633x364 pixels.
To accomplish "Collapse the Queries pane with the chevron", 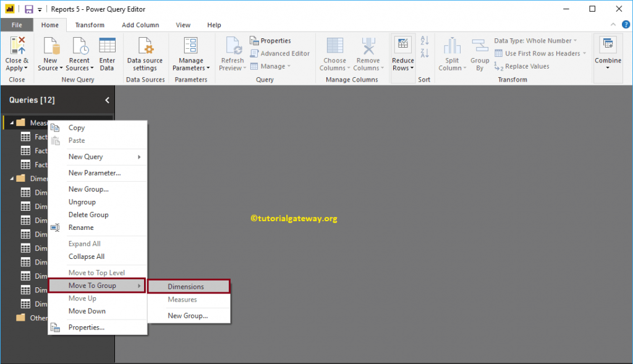I will click(x=106, y=99).
